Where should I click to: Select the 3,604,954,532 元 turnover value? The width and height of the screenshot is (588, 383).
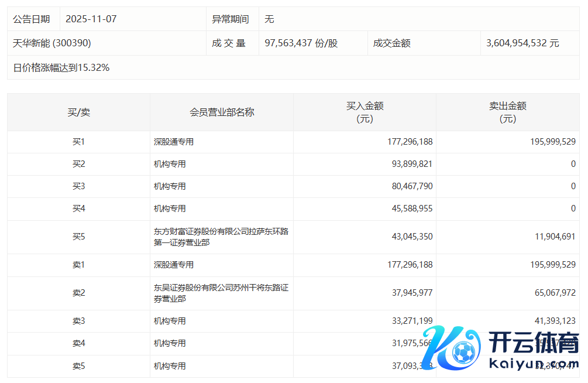(522, 43)
